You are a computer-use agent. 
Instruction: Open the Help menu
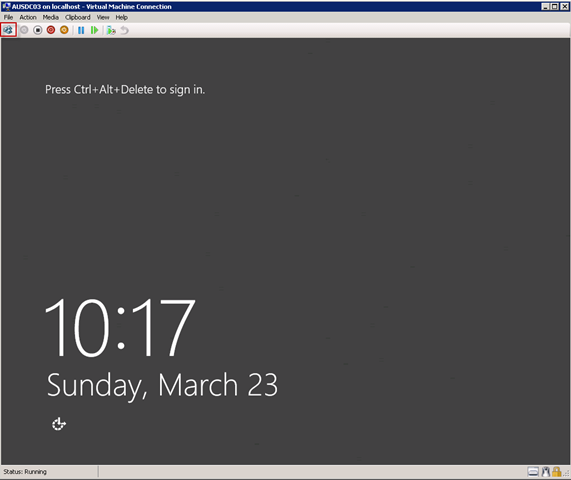(x=122, y=17)
